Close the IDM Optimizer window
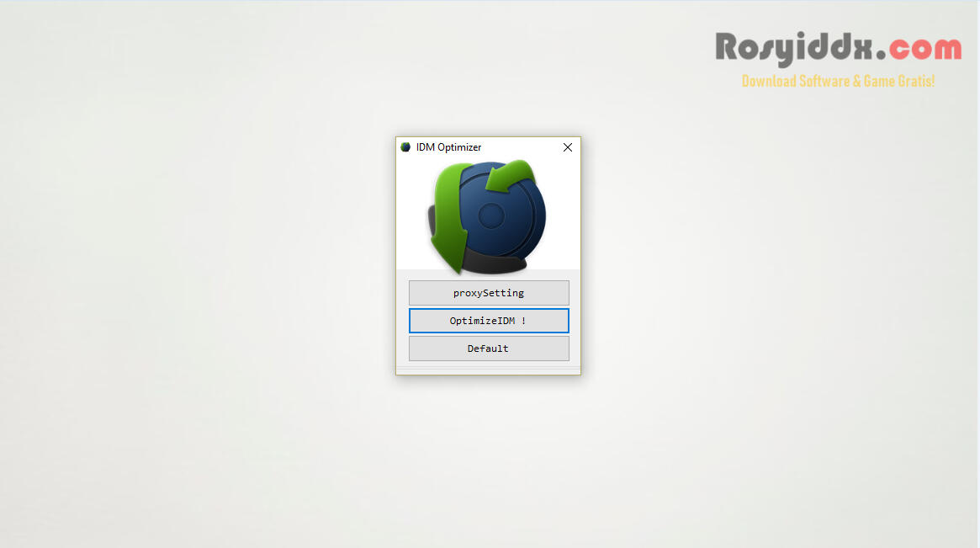Image resolution: width=980 pixels, height=548 pixels. point(568,147)
